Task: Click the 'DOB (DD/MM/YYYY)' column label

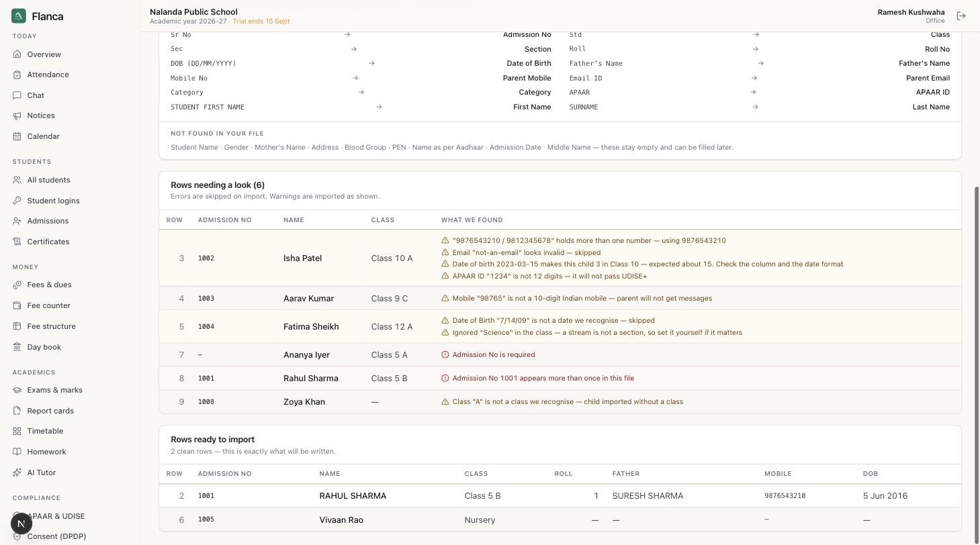Action: 204,64
